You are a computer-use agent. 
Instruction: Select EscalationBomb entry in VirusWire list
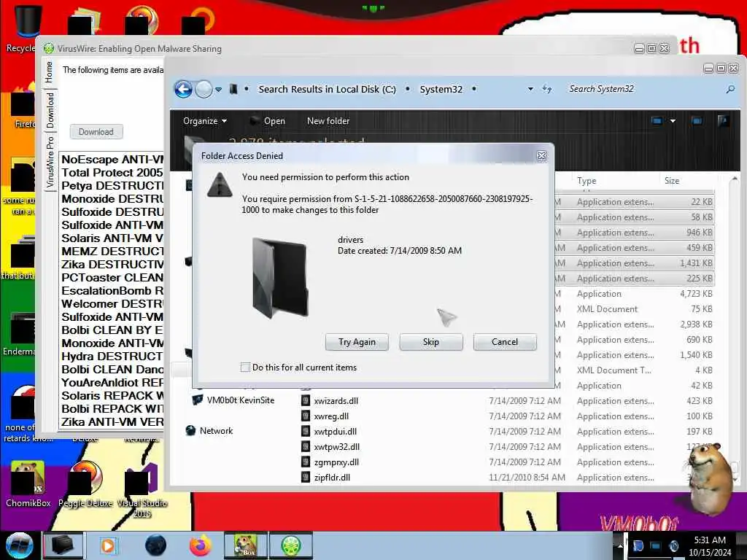click(112, 290)
